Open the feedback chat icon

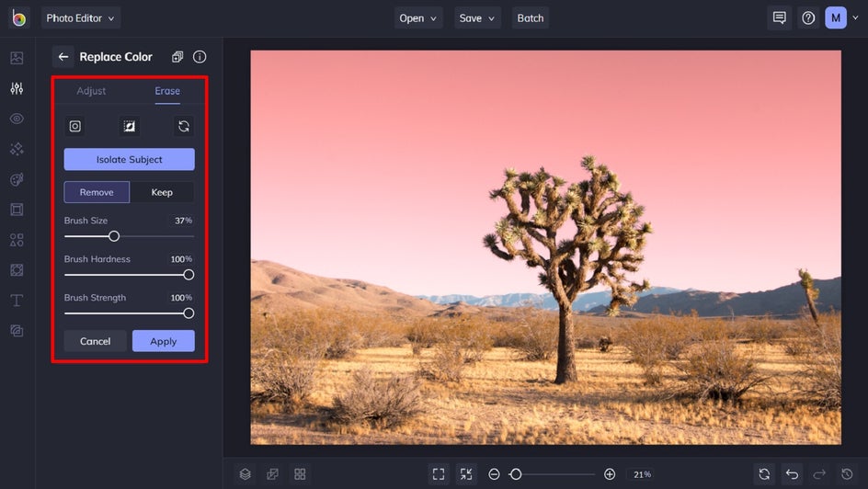point(780,17)
